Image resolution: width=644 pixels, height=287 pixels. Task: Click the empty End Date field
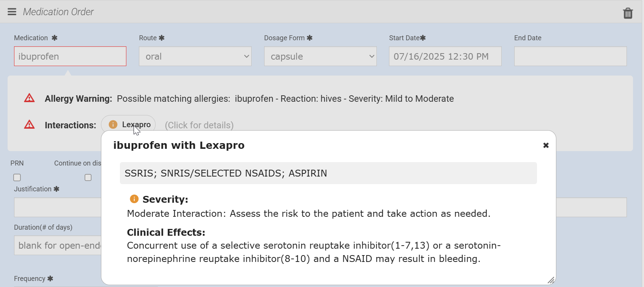click(570, 57)
